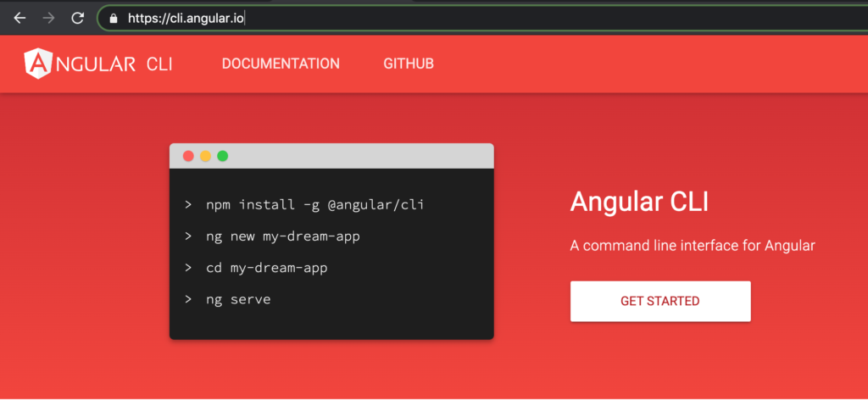Screen dimensions: 868x400
Task: Click the Angular shield logo
Action: pyautogui.click(x=37, y=63)
